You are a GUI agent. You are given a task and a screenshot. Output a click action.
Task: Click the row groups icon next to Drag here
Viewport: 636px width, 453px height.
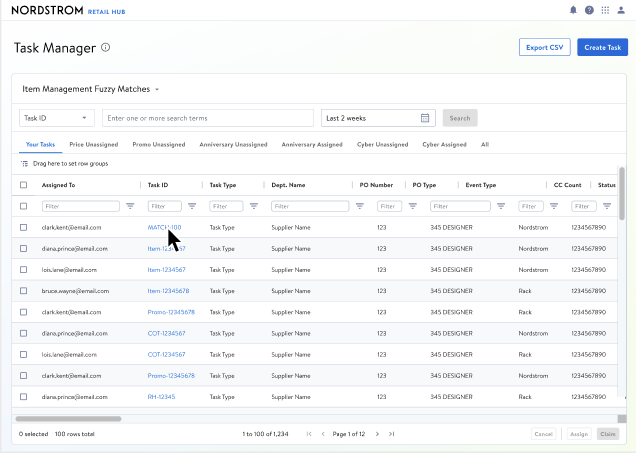[x=24, y=164]
